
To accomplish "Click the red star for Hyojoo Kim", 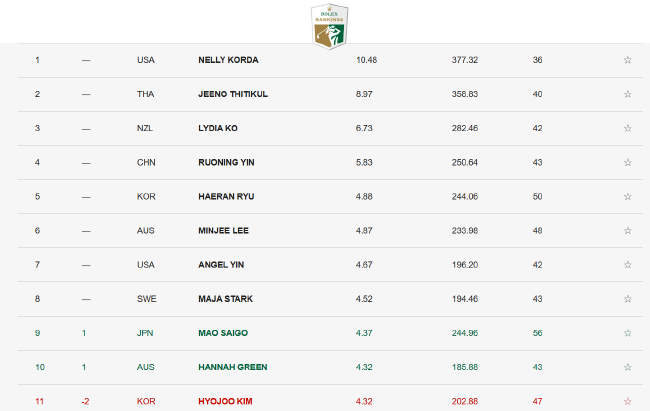I will [628, 401].
